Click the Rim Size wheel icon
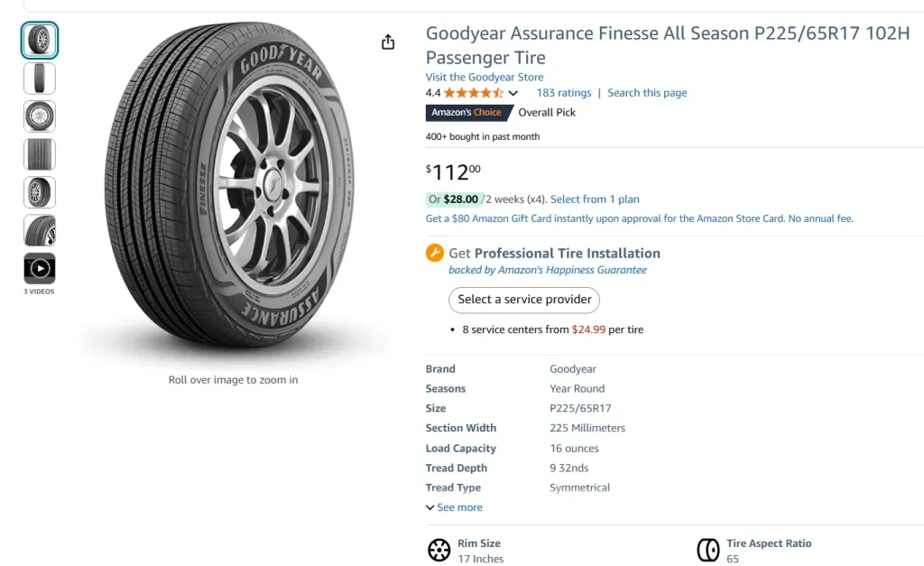The width and height of the screenshot is (924, 566). (x=439, y=550)
